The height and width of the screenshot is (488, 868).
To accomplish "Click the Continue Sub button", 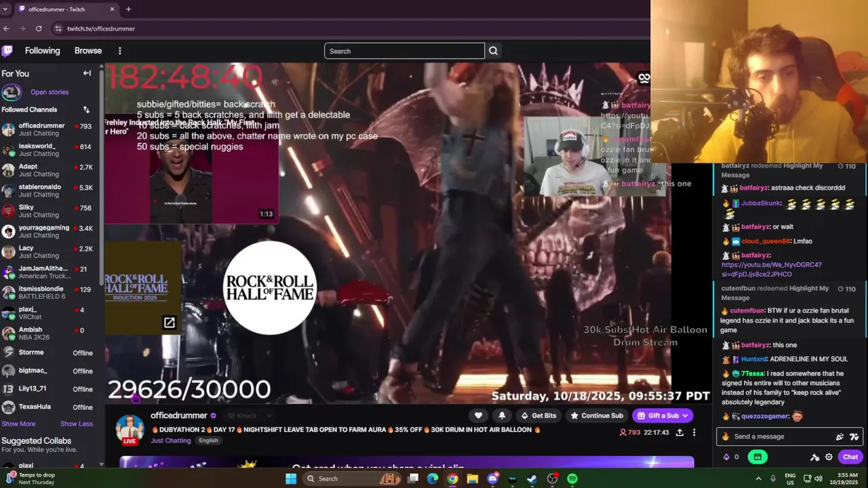I will [x=596, y=415].
